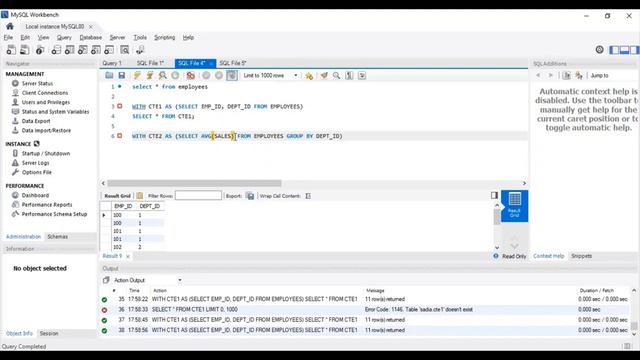
Task: Reconnect to DBMS icon
Action: pyautogui.click(x=140, y=50)
